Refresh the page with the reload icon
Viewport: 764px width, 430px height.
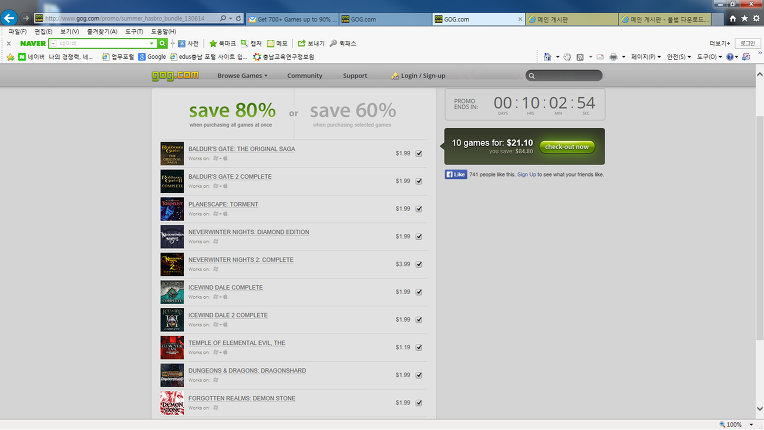click(x=238, y=19)
